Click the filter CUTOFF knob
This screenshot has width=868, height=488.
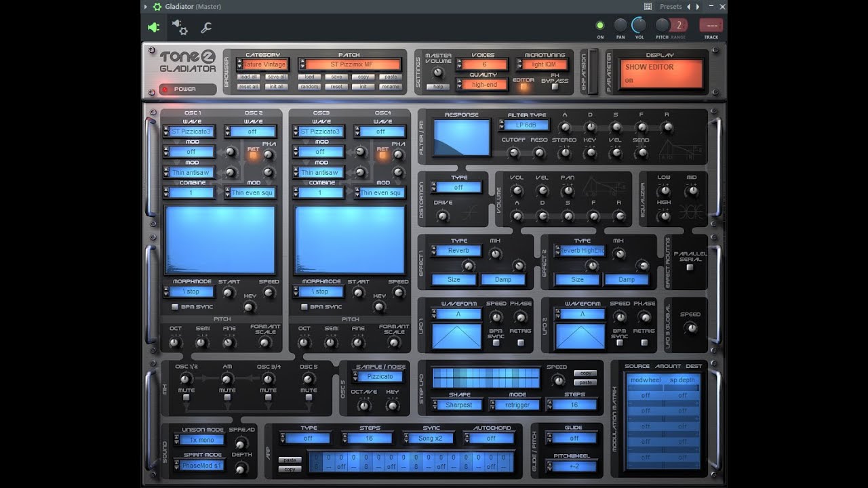[x=513, y=153]
